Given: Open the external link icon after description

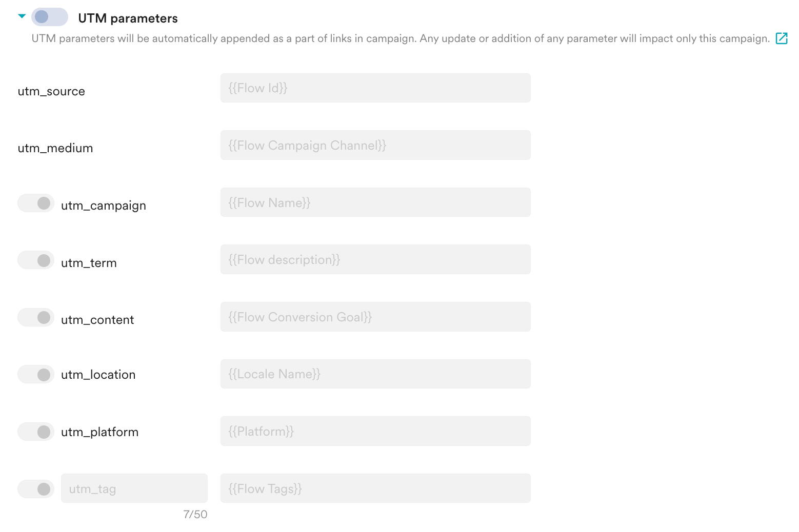Looking at the screenshot, I should [x=782, y=38].
